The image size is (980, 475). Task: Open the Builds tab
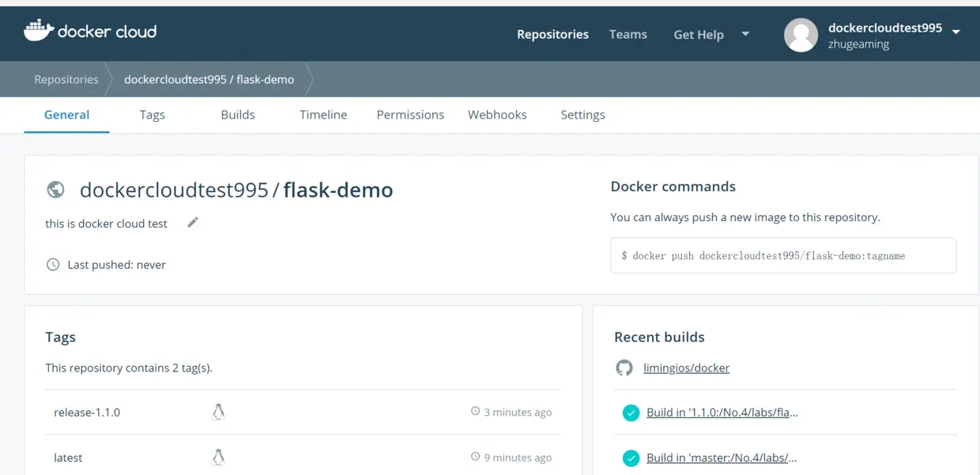[x=238, y=115]
